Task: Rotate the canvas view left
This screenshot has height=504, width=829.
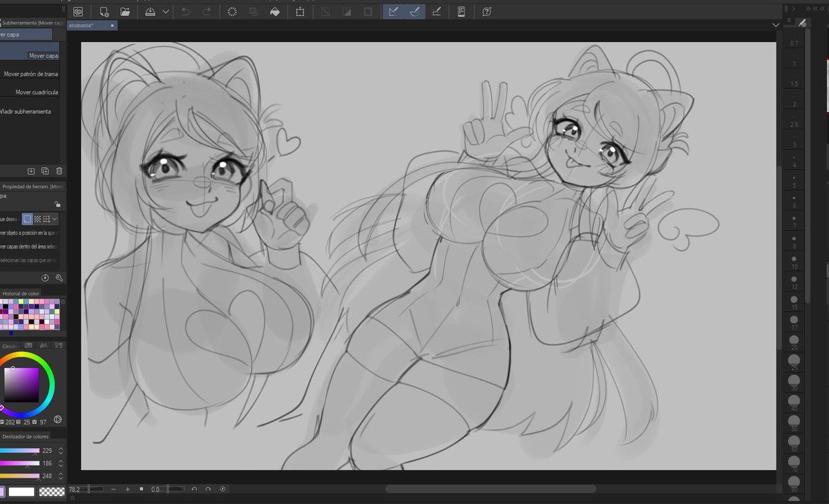Action: (194, 490)
